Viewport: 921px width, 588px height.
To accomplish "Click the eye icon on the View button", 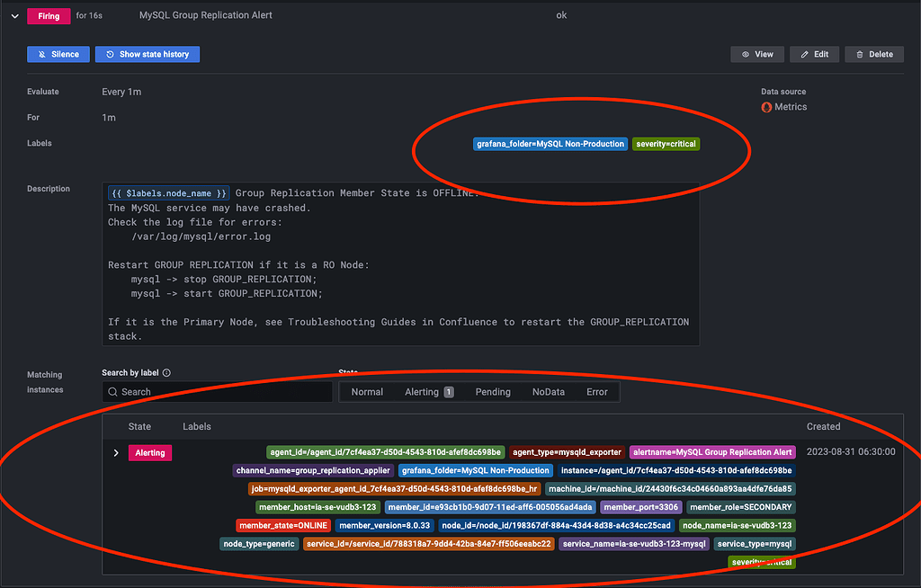I will pyautogui.click(x=745, y=54).
